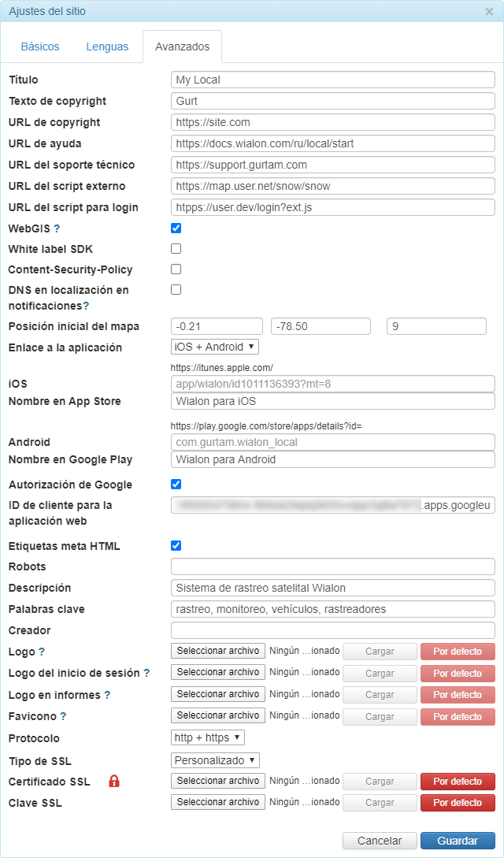Click the Favicono help question mark

coord(63,716)
